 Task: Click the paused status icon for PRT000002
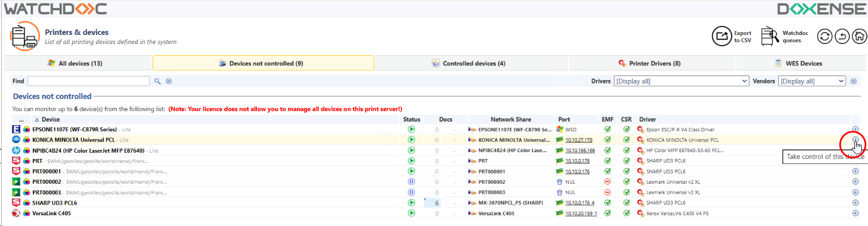pyautogui.click(x=411, y=182)
